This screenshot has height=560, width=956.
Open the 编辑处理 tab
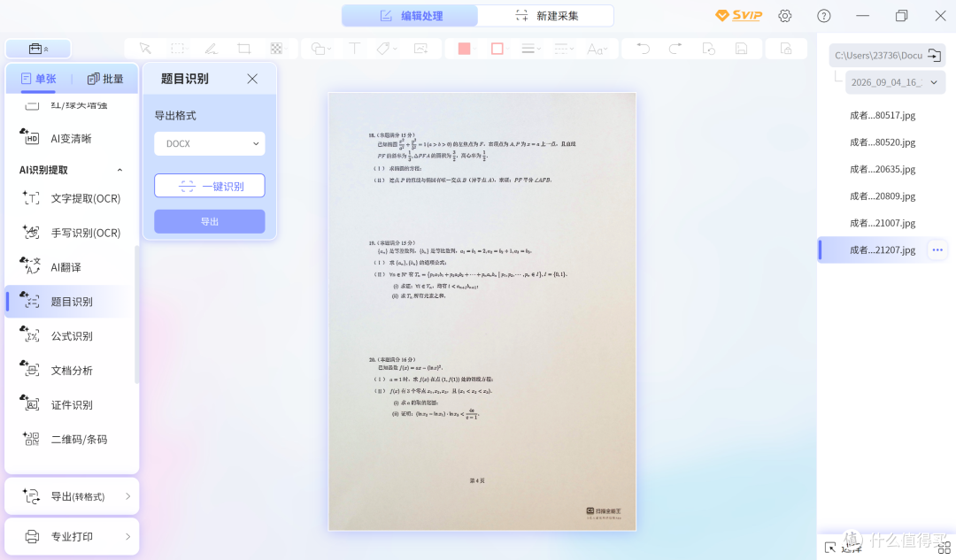point(410,16)
